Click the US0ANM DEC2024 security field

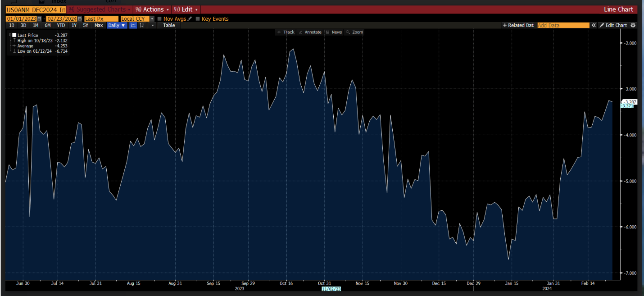36,9
